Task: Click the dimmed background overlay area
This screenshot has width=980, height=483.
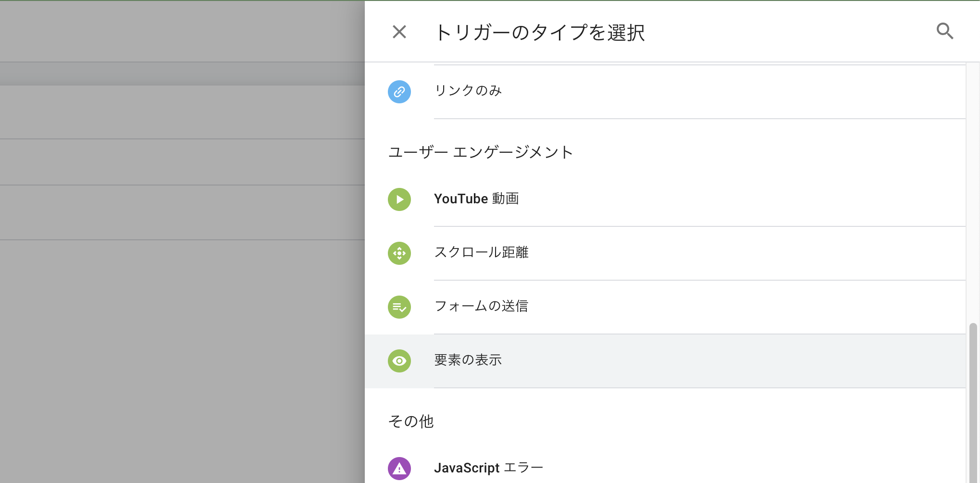Action: click(x=182, y=288)
